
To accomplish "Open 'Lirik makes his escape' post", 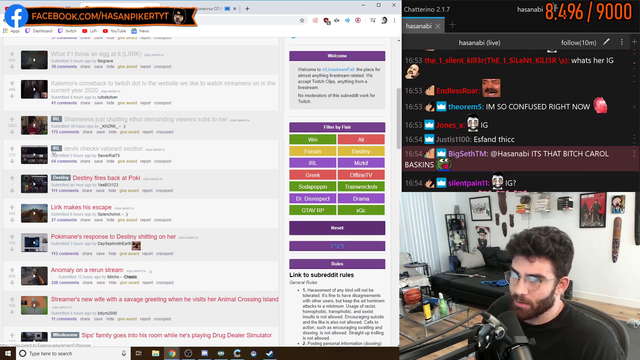I will click(81, 207).
